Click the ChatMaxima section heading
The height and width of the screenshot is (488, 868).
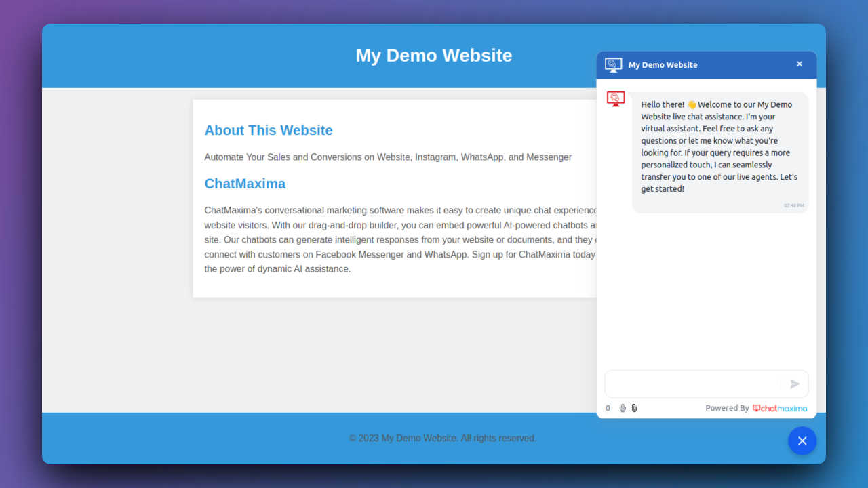coord(245,184)
